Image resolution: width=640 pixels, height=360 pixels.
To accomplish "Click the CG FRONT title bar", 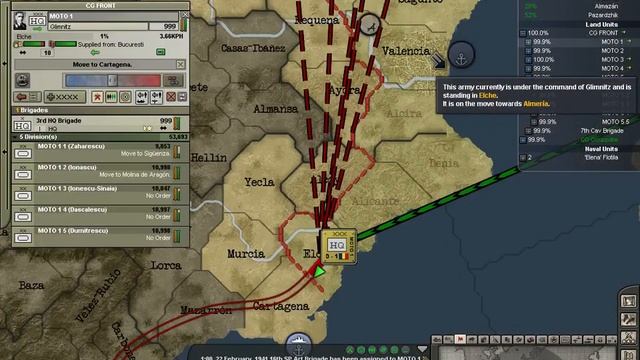I will (100, 6).
